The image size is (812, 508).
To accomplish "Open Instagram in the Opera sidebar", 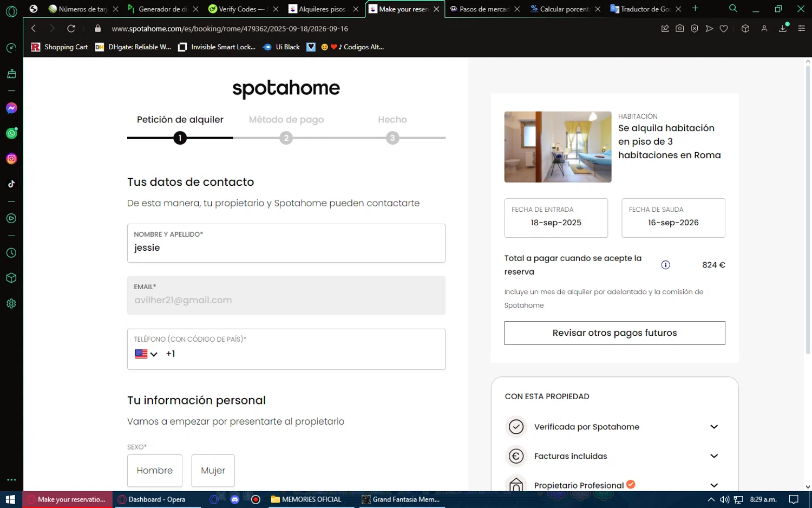I will click(x=11, y=159).
